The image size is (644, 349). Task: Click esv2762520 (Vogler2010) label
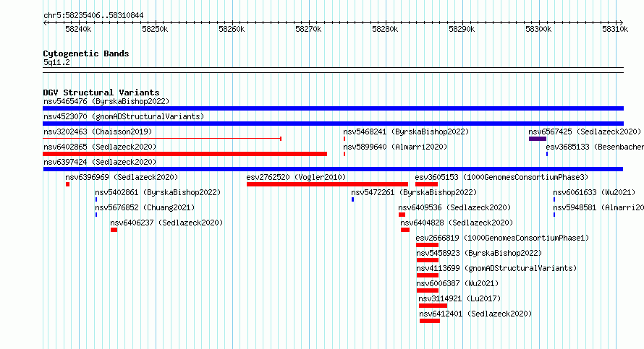296,177
